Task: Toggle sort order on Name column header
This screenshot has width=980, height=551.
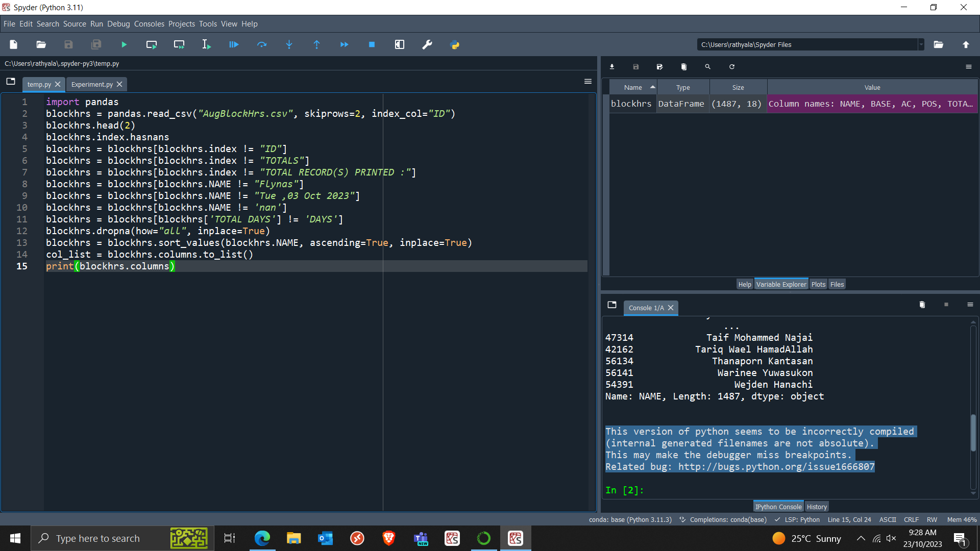Action: pos(633,87)
